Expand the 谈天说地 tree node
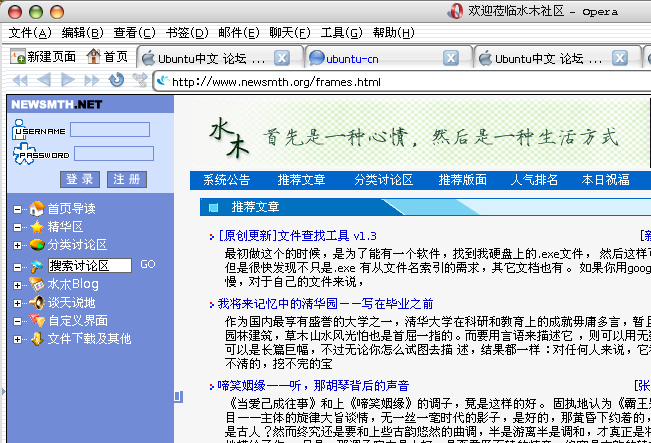Screen dimensions: 651x443 coord(17,303)
